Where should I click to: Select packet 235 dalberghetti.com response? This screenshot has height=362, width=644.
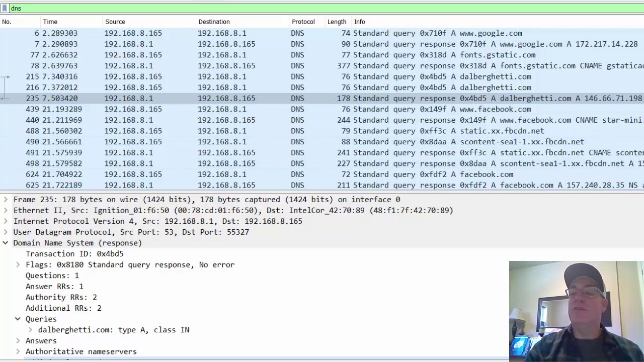322,99
